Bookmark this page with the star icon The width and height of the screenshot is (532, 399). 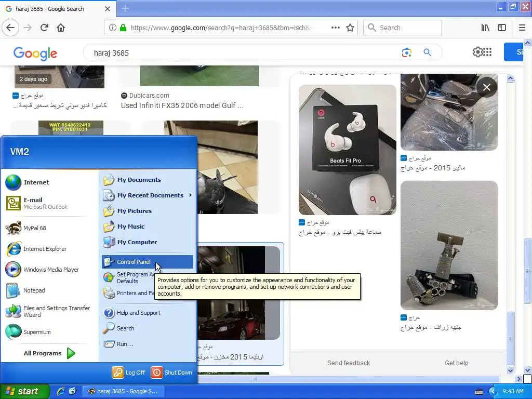[350, 28]
